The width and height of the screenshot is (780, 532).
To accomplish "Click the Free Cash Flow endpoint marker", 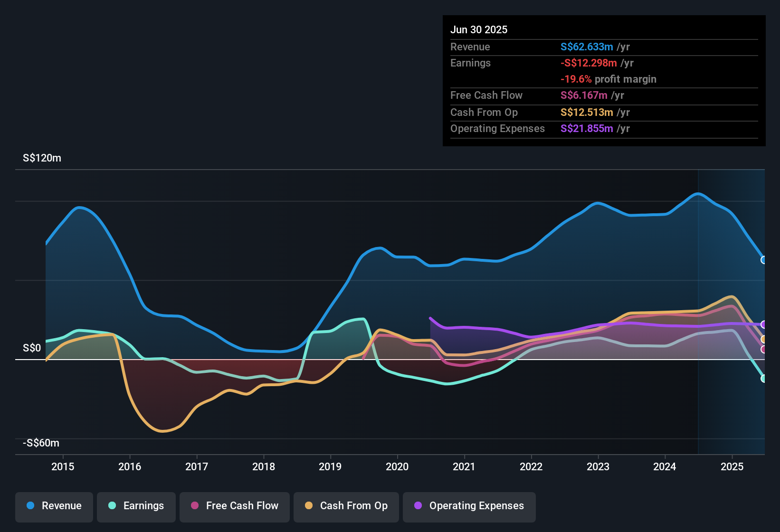I will [763, 349].
